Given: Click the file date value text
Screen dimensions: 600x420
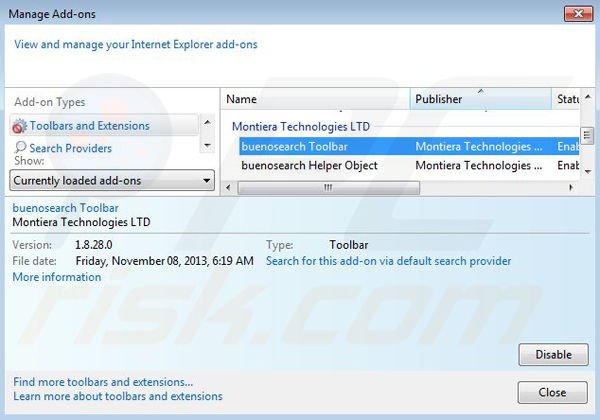Looking at the screenshot, I should (x=165, y=261).
